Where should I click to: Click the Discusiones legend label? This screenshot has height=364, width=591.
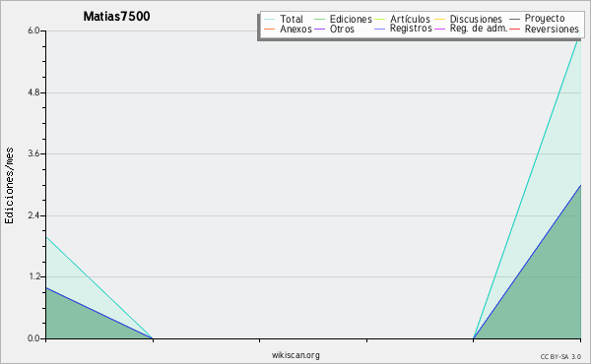[x=476, y=19]
